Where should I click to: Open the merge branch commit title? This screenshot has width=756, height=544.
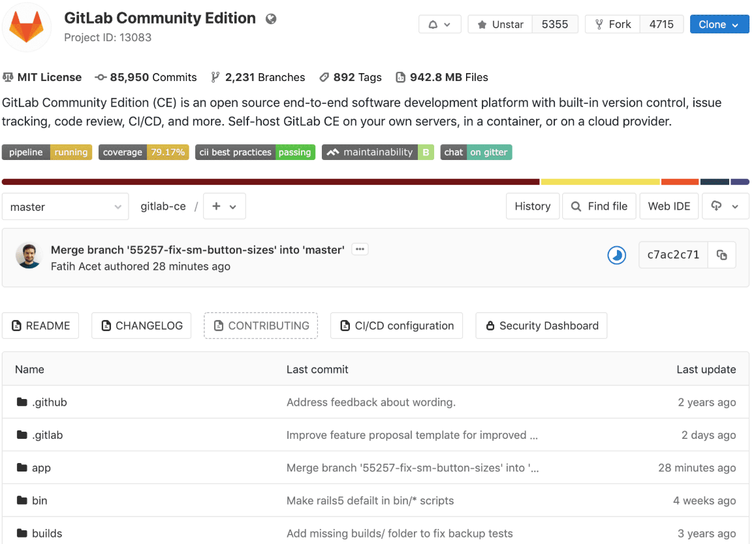pyautogui.click(x=198, y=250)
